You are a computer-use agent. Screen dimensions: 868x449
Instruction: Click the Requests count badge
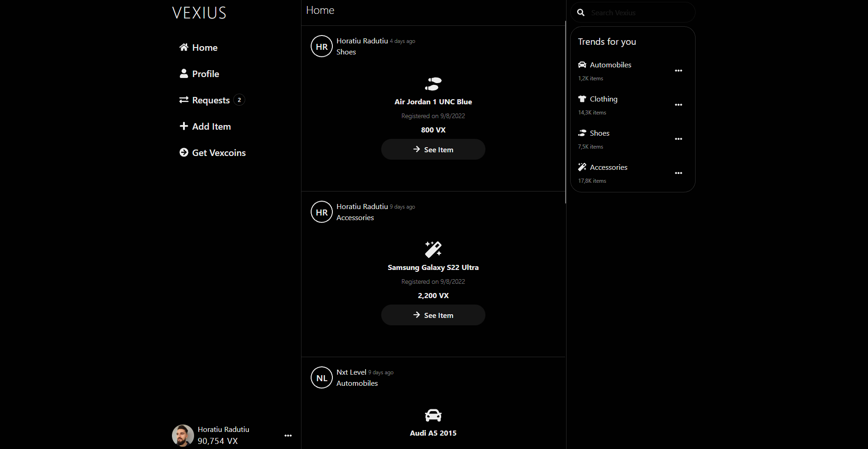point(239,100)
